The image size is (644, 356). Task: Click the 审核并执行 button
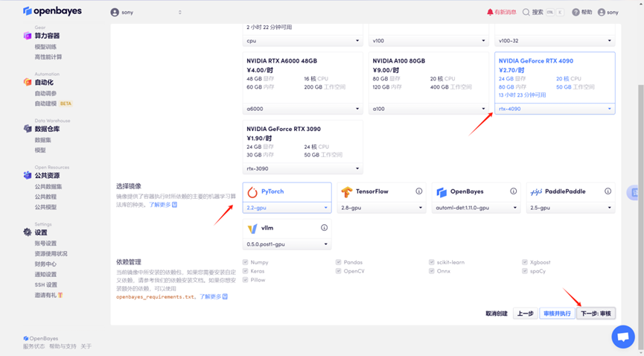[557, 314]
